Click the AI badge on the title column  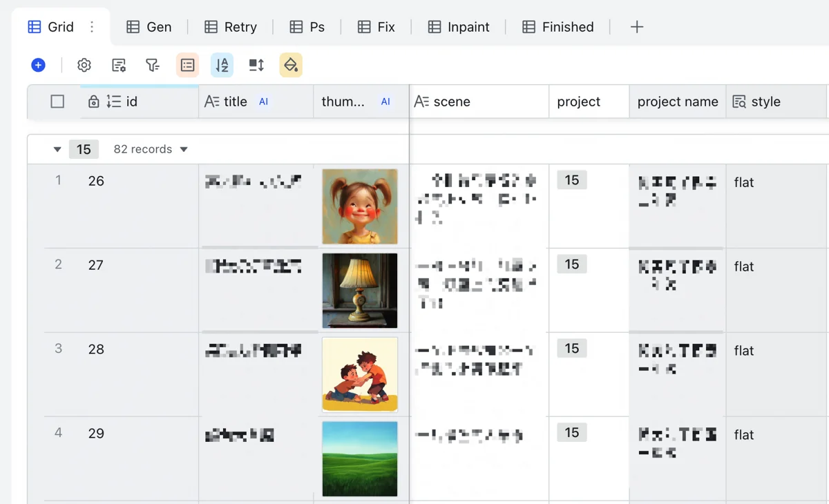tap(263, 101)
